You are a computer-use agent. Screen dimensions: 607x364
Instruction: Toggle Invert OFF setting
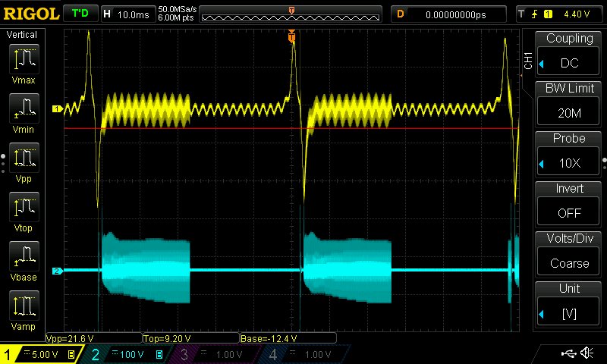(569, 204)
